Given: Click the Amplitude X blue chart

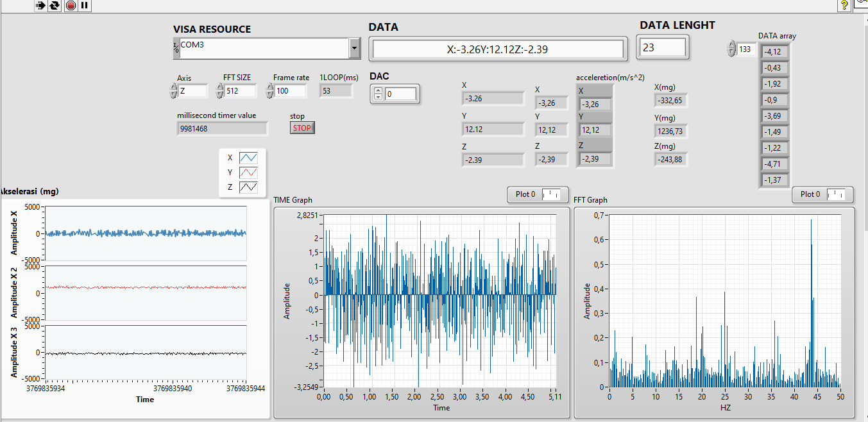Looking at the screenshot, I should coord(145,233).
